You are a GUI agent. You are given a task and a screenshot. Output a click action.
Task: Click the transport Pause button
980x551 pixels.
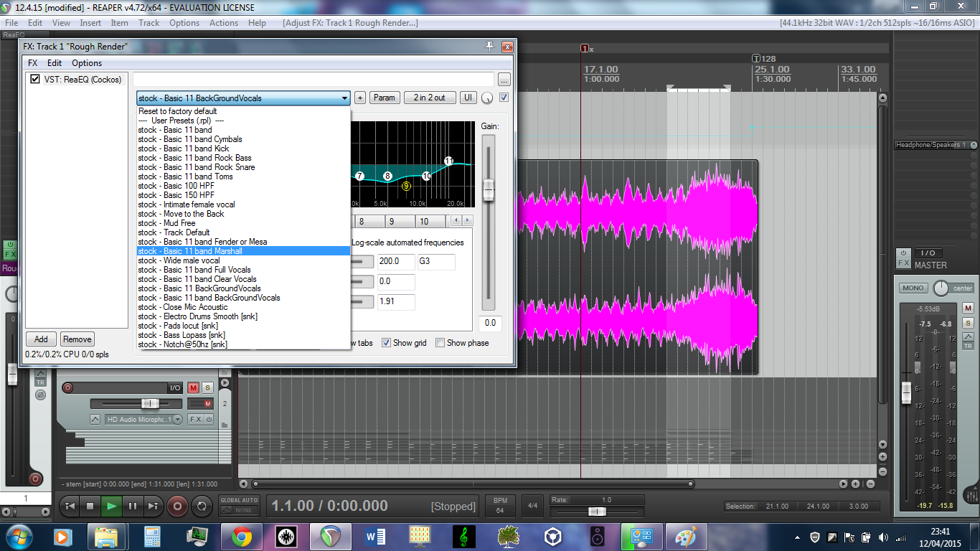click(x=132, y=506)
